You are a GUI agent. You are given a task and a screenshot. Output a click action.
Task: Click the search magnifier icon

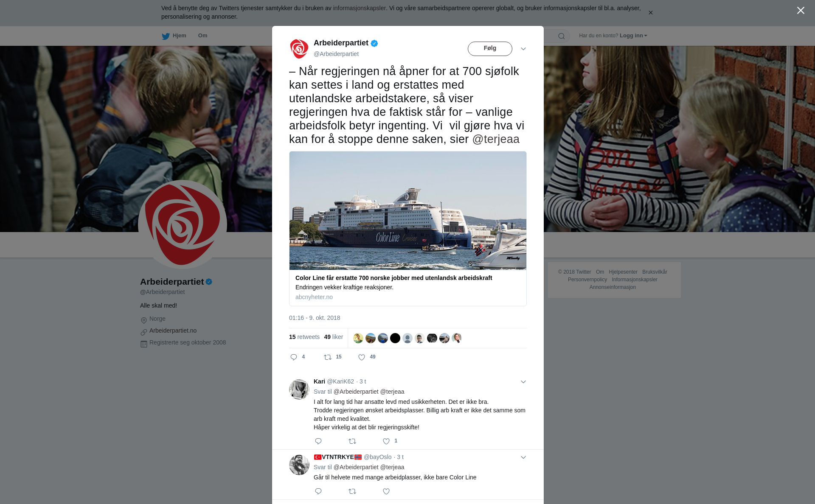pyautogui.click(x=562, y=36)
